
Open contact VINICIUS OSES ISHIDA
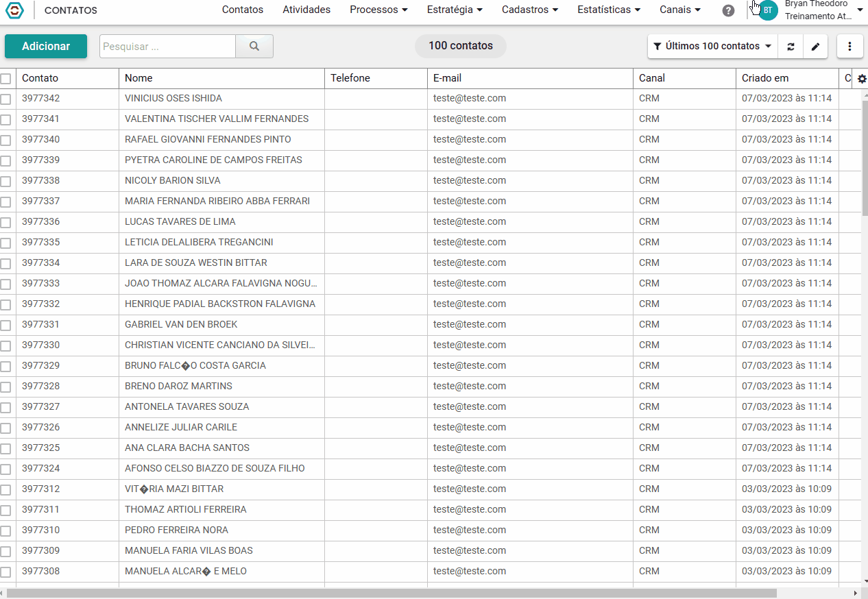(173, 98)
